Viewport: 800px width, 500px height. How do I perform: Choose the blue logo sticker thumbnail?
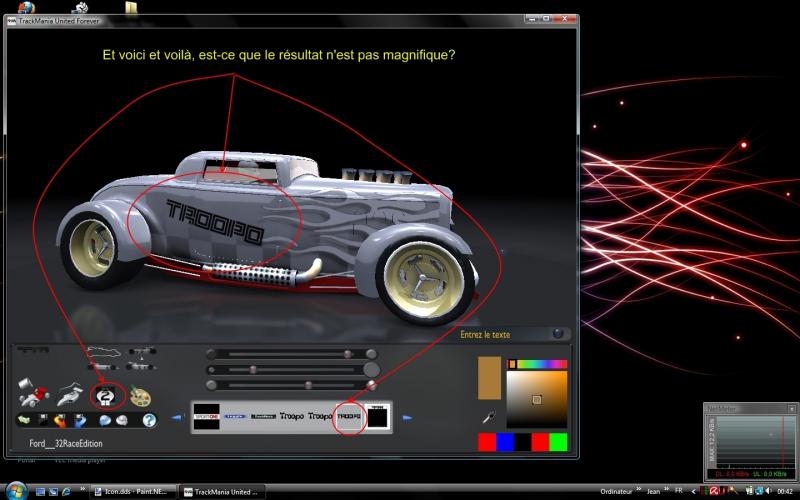(235, 416)
